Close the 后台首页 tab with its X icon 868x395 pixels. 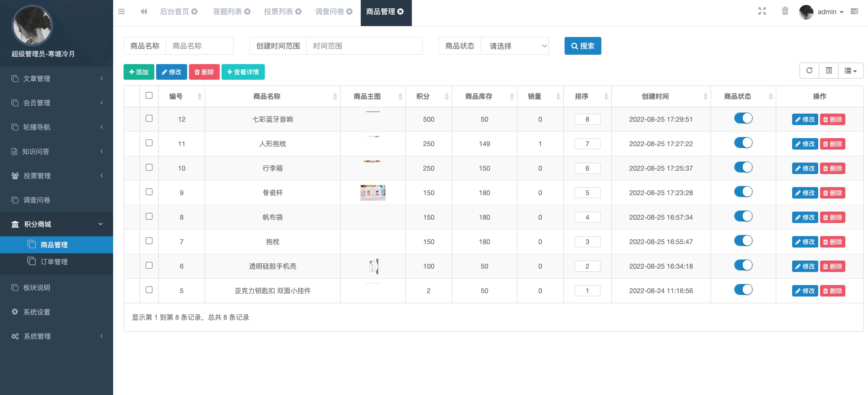coord(194,11)
